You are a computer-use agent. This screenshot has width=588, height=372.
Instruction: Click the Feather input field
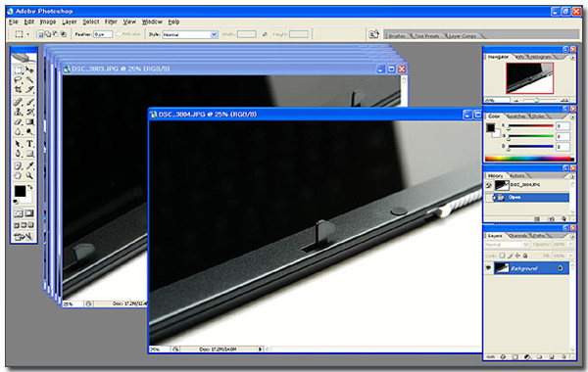click(x=103, y=34)
